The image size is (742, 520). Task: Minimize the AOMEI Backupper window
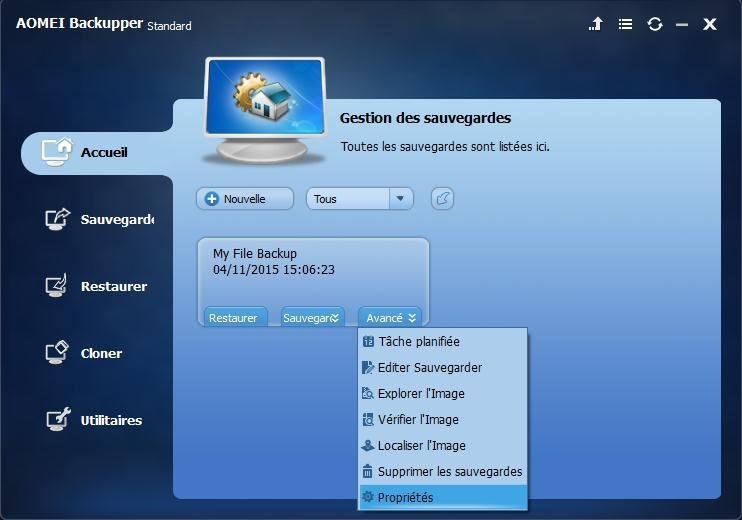[682, 25]
